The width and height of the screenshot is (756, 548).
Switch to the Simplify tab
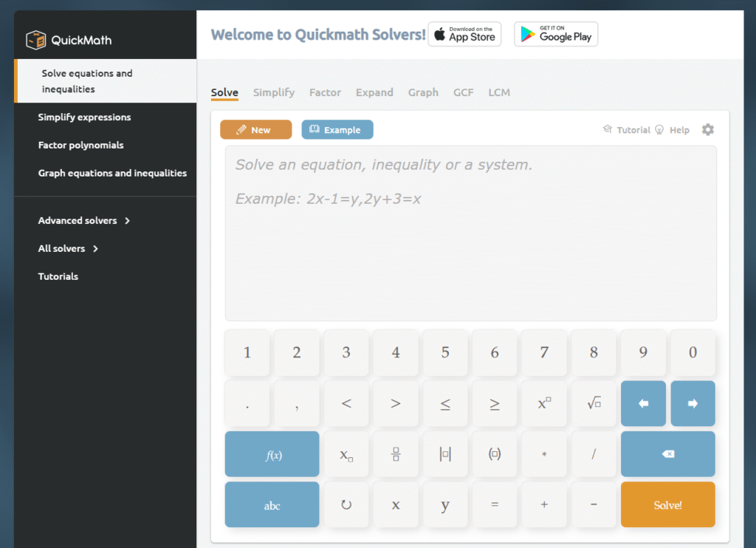pos(273,92)
